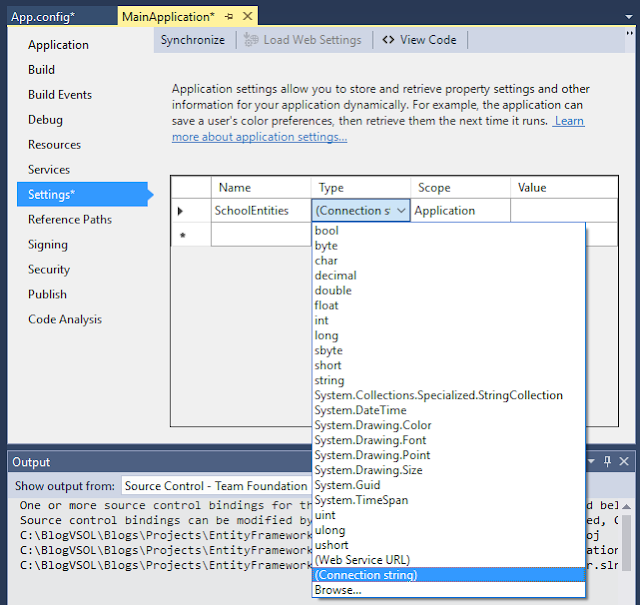Open the Security page
Image resolution: width=640 pixels, height=605 pixels.
pyautogui.click(x=49, y=269)
